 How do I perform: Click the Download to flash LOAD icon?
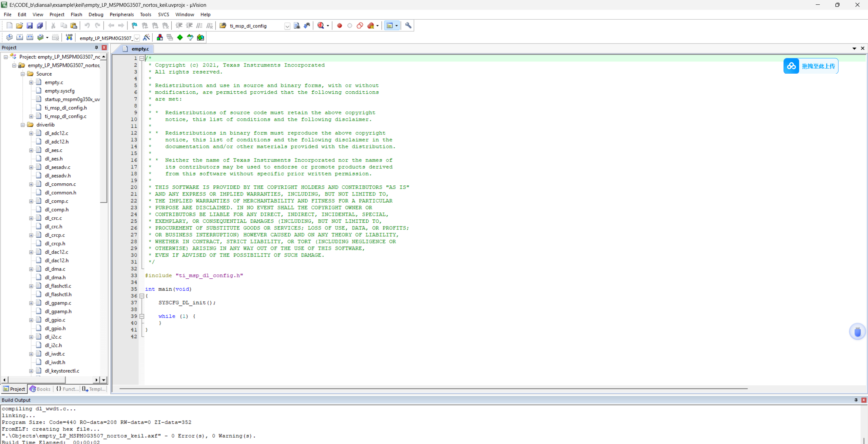[69, 38]
